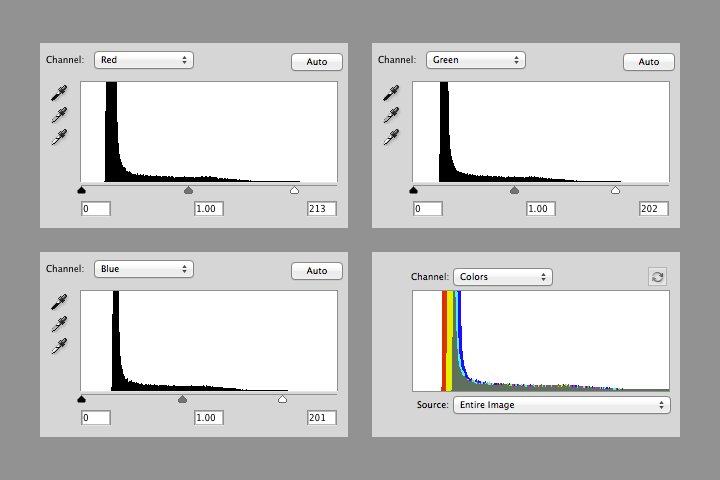Grab the Green channel midtone gray slider
This screenshot has height=480, width=720.
pyautogui.click(x=514, y=190)
